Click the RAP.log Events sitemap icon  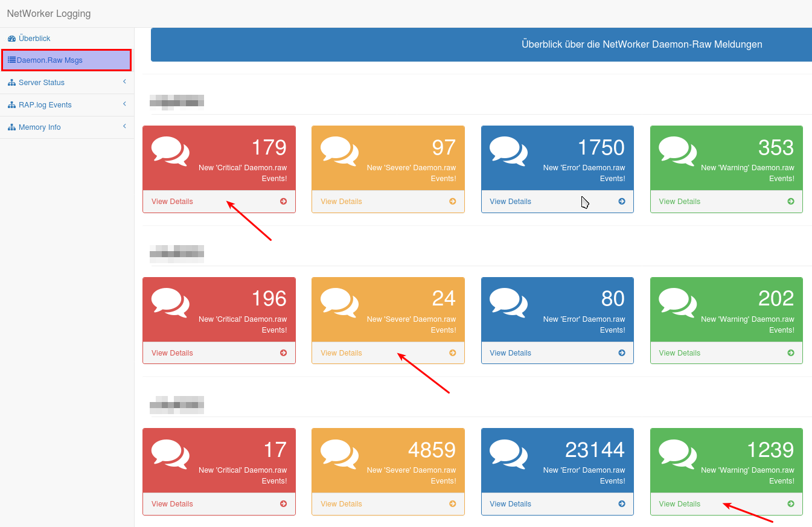12,104
